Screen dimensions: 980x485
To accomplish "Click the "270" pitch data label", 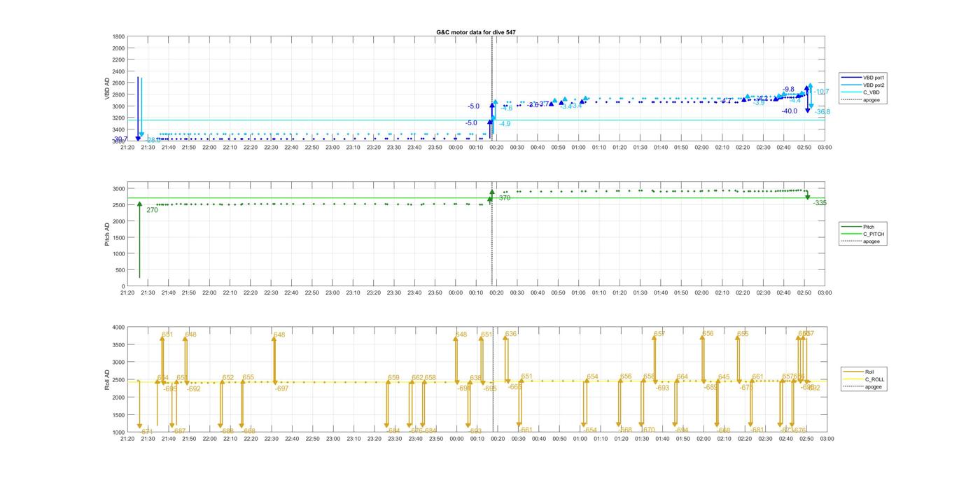I will click(152, 210).
